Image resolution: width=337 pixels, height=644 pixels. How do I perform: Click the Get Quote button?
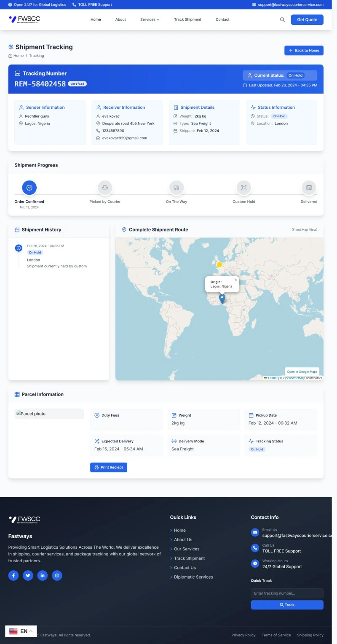pos(307,19)
